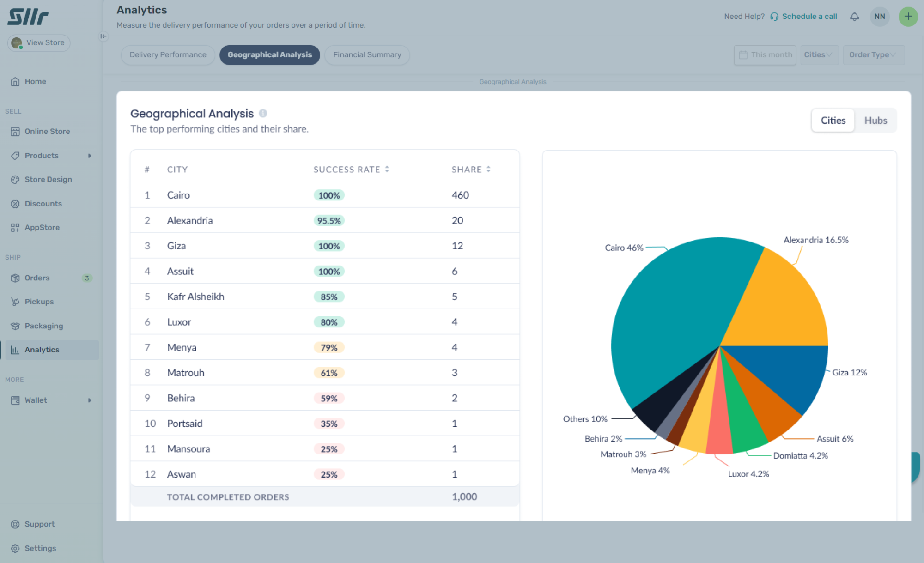Open the NN user avatar menu
924x563 pixels.
[x=880, y=17]
